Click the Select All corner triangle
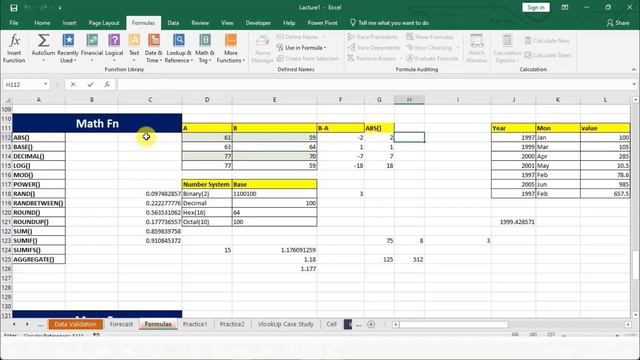This screenshot has height=360, width=640. [x=7, y=100]
